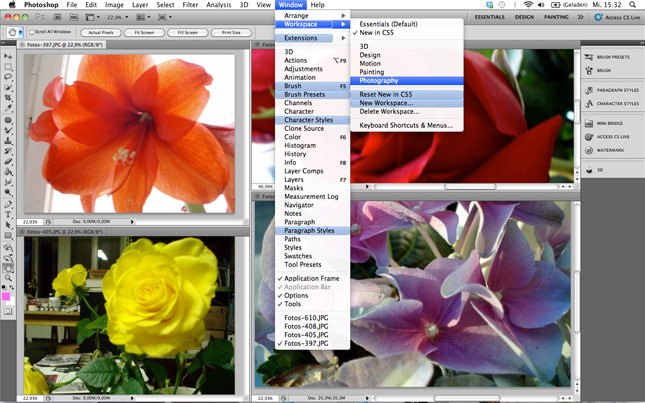The image size is (645, 403).
Task: Open the Screen Mode dropdown
Action: tap(165, 17)
